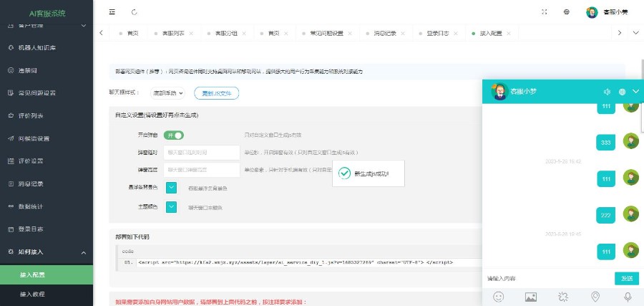Open 评价设置 in the sidebar
The image size is (644, 306).
(x=47, y=161)
